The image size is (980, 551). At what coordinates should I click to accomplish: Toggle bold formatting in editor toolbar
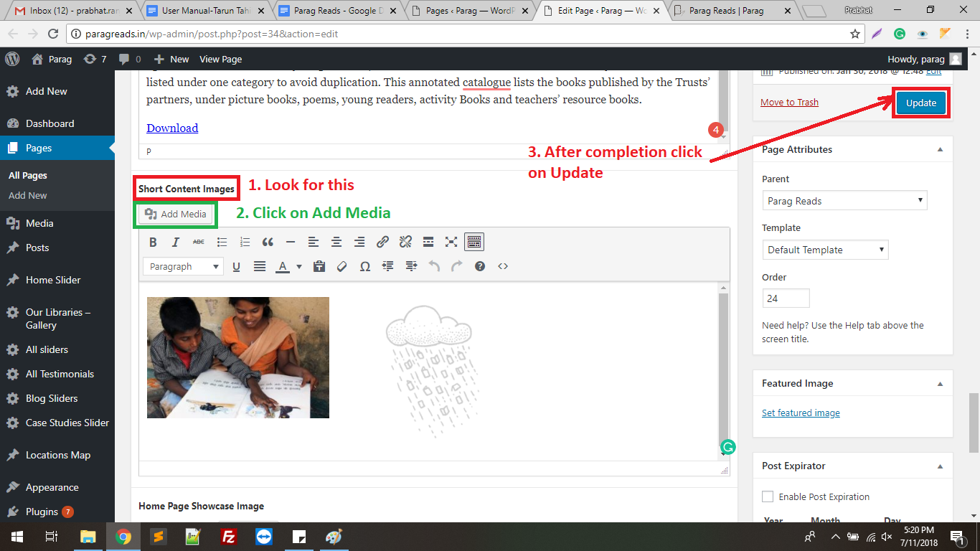click(153, 242)
